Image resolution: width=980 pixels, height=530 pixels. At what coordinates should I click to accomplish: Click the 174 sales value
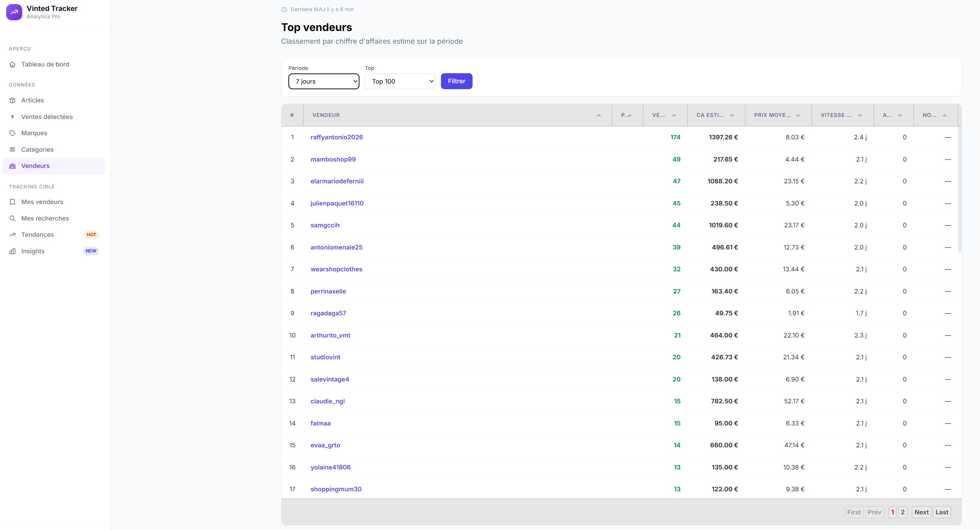[675, 137]
